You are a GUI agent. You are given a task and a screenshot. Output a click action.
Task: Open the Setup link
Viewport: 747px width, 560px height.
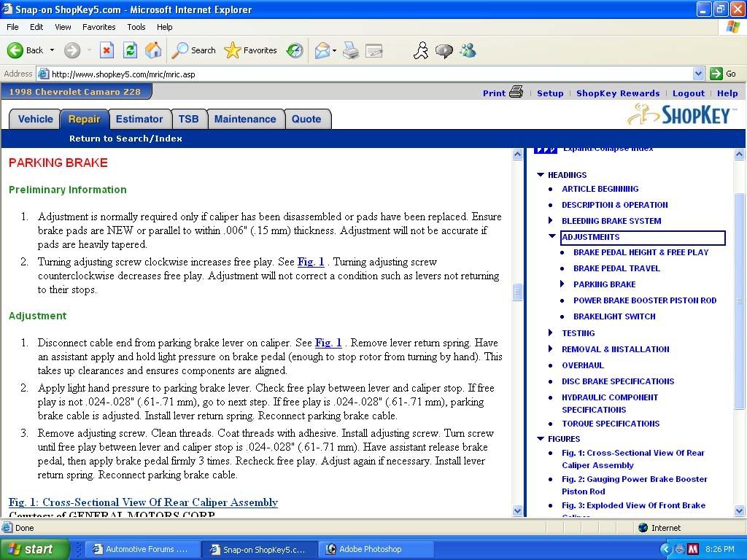(550, 93)
